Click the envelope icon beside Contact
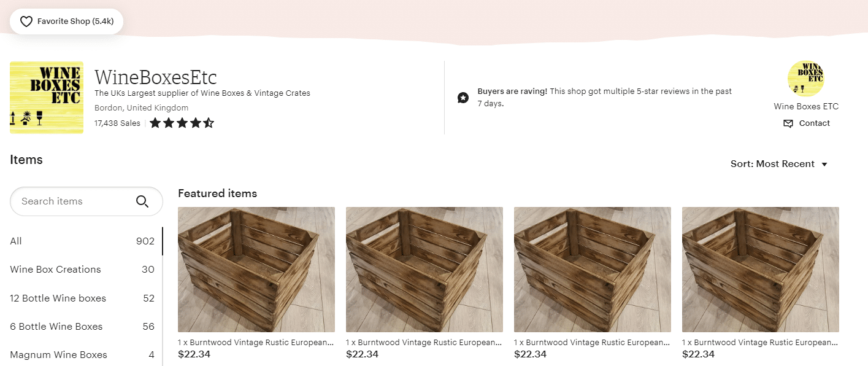The width and height of the screenshot is (868, 366). coord(788,123)
